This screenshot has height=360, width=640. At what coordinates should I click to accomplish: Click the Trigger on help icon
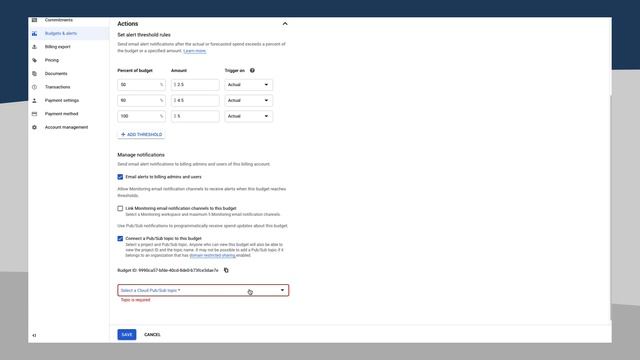click(x=252, y=71)
